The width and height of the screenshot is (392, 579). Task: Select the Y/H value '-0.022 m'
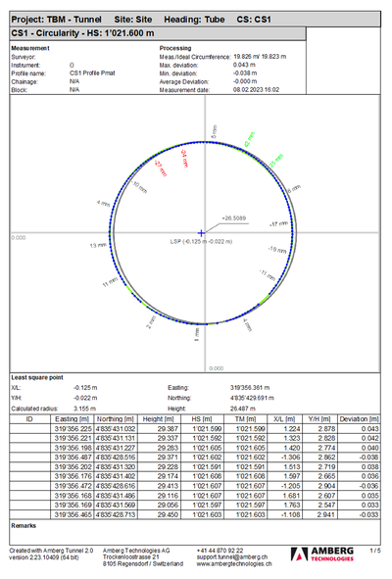click(85, 398)
